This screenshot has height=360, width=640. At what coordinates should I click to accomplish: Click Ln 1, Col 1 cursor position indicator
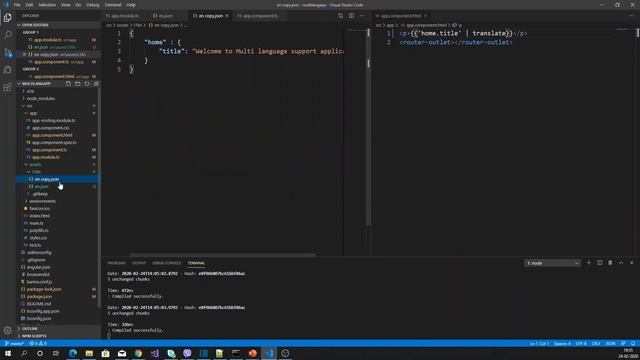tap(539, 344)
